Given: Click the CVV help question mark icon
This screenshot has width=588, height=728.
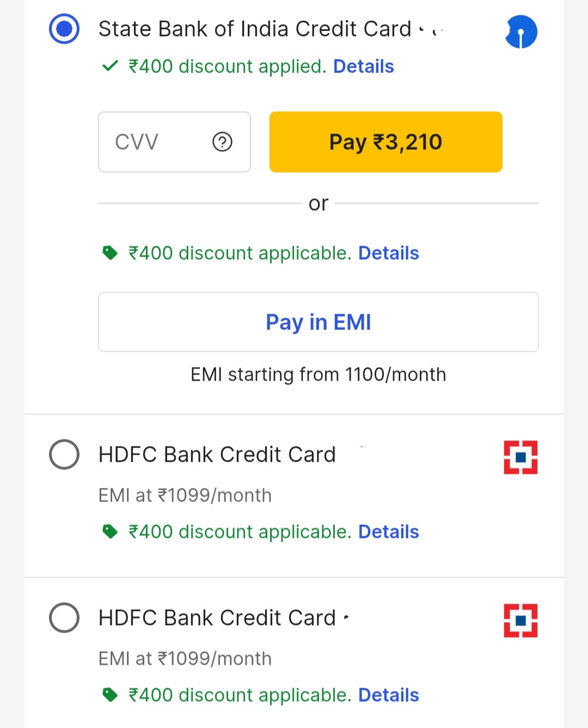Looking at the screenshot, I should click(221, 142).
